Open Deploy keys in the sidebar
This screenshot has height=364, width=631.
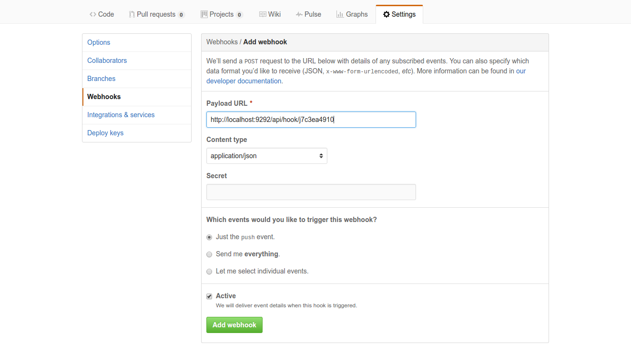(137, 133)
